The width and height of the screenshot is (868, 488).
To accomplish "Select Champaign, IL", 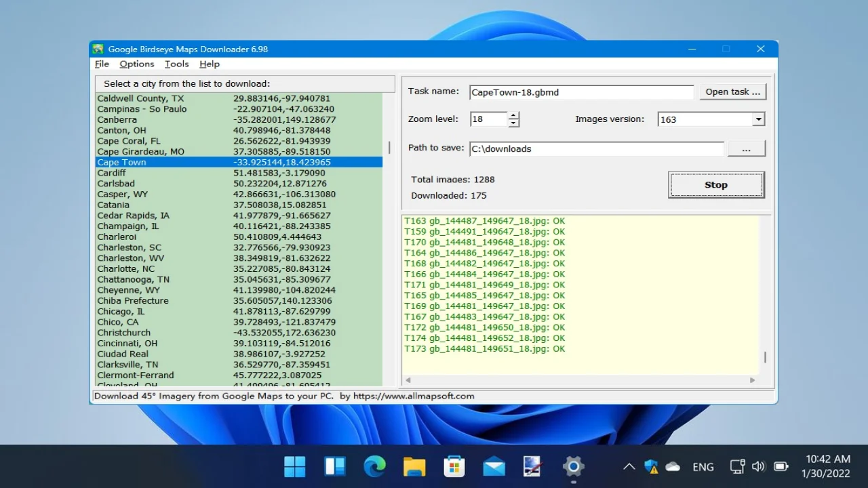I will pyautogui.click(x=239, y=226).
